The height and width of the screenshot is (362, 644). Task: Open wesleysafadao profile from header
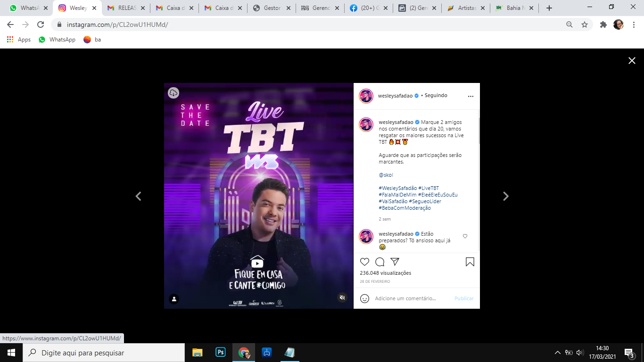click(396, 96)
